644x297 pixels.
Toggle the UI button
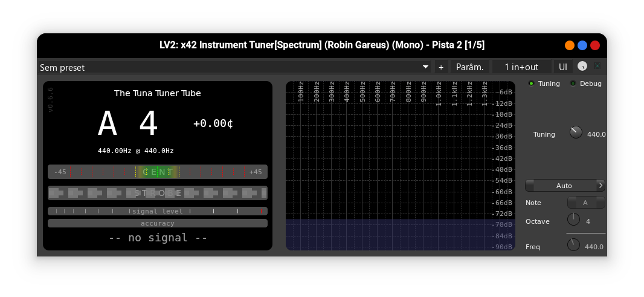click(563, 67)
